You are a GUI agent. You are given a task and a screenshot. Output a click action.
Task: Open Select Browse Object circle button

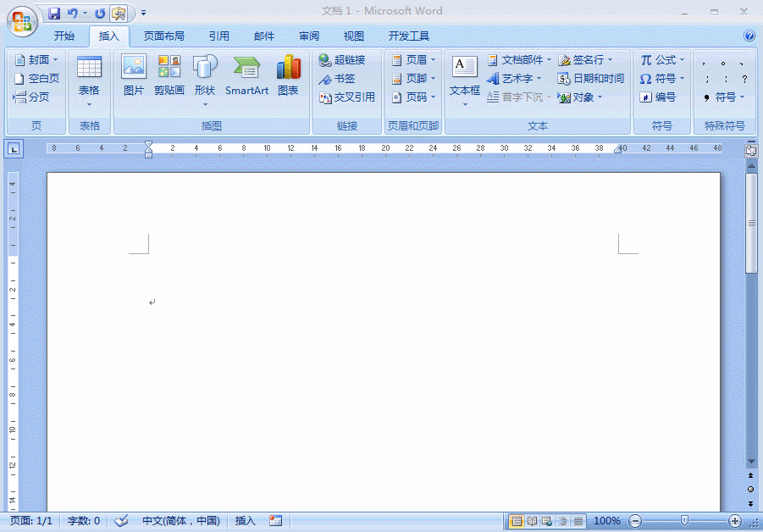pyautogui.click(x=751, y=489)
